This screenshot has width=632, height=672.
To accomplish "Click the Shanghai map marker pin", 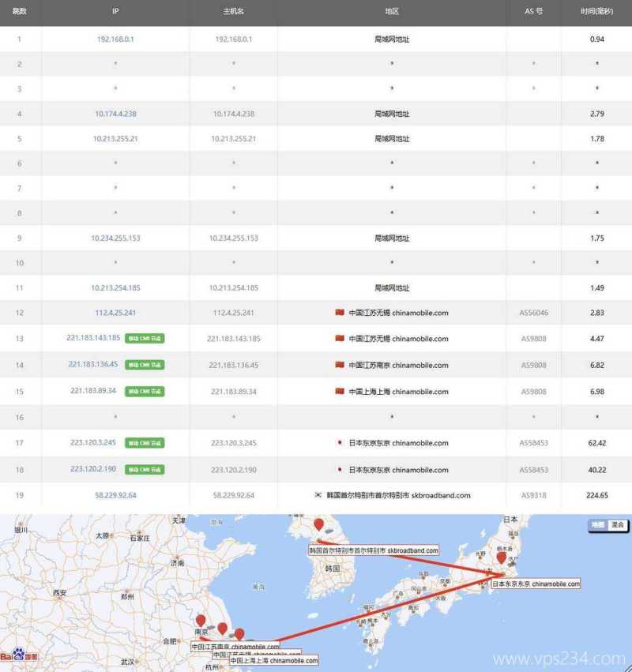I will click(239, 634).
